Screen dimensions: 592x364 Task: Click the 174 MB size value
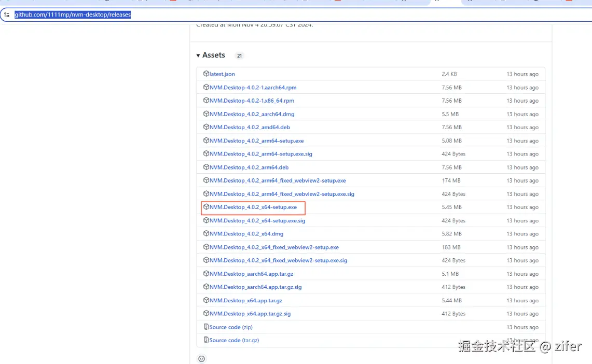click(x=451, y=180)
